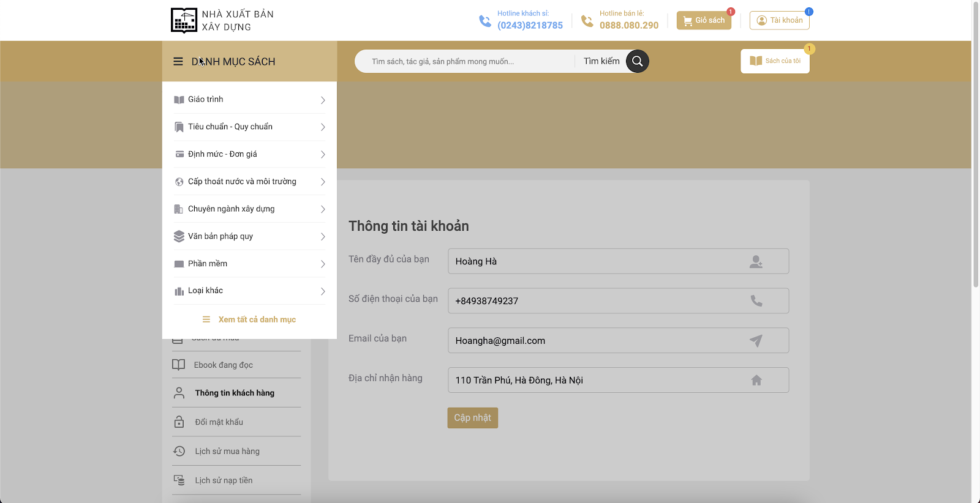Click the coins icon for Lịch sử nạp tiền
Image resolution: width=980 pixels, height=503 pixels.
click(179, 480)
